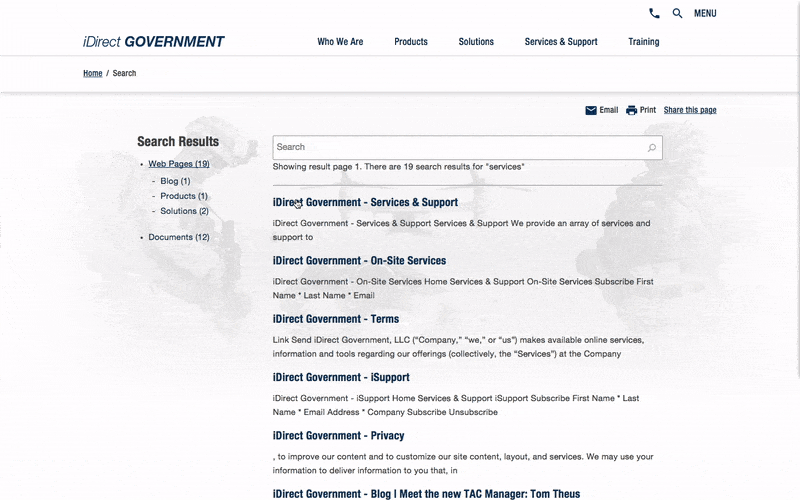Submit search with the search box magnifier
Screen dimensions: 800x500
click(652, 148)
